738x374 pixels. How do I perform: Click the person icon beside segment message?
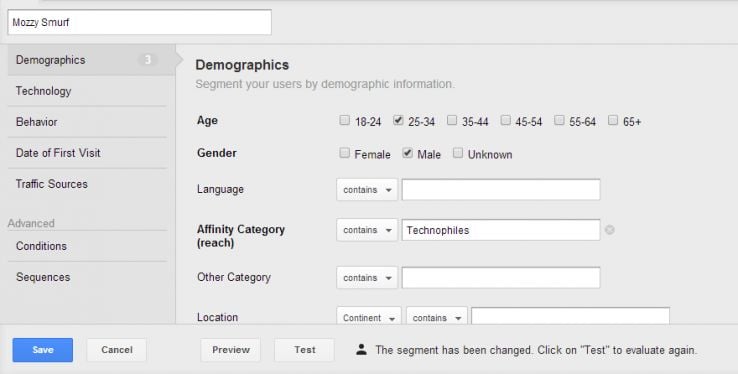coord(361,349)
